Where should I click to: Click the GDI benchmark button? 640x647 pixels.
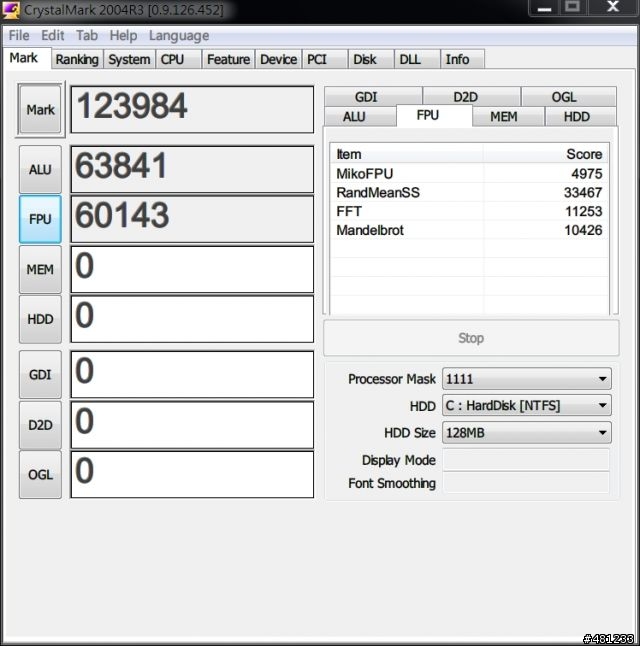pos(40,375)
